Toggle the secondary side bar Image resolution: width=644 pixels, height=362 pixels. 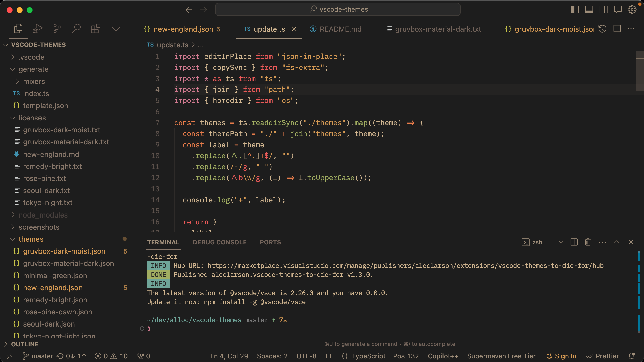click(603, 10)
